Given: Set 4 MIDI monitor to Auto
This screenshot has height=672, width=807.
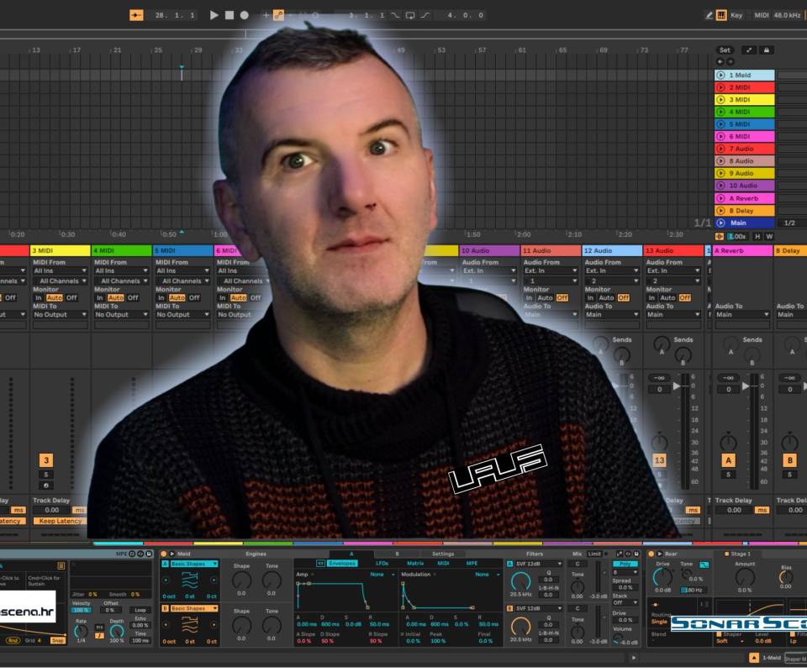Looking at the screenshot, I should tap(115, 297).
